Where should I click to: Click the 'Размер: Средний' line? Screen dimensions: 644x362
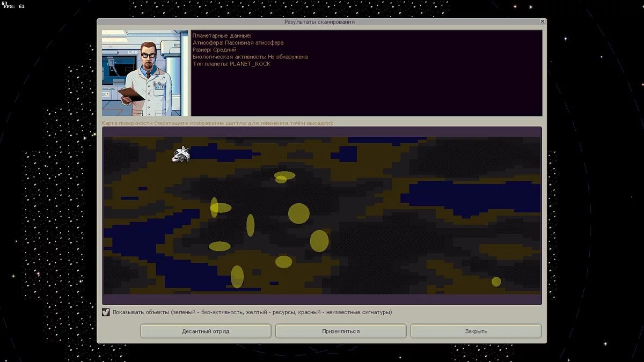214,49
